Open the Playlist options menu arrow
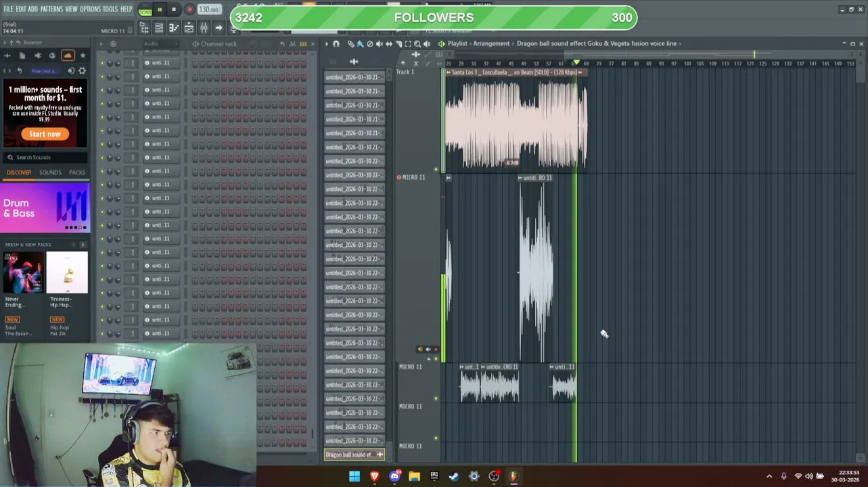 pos(326,44)
